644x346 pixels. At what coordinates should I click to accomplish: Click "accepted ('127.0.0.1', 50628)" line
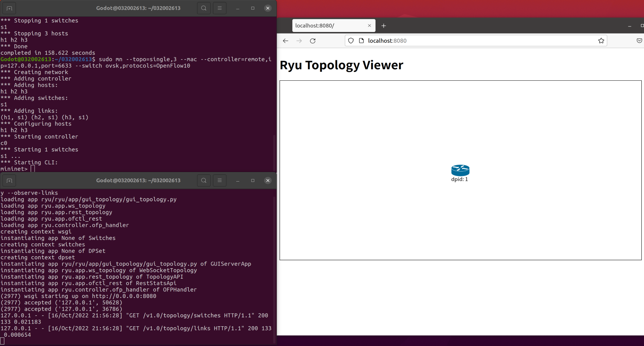61,303
